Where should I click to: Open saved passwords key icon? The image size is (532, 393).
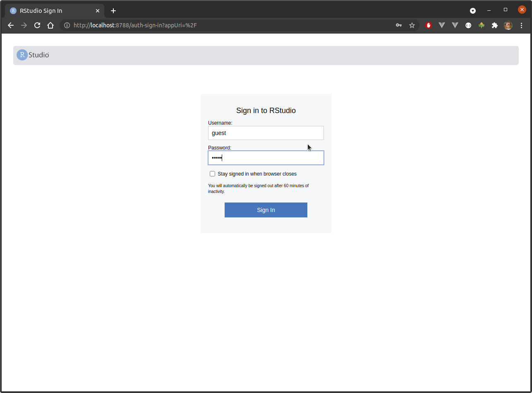pos(399,25)
